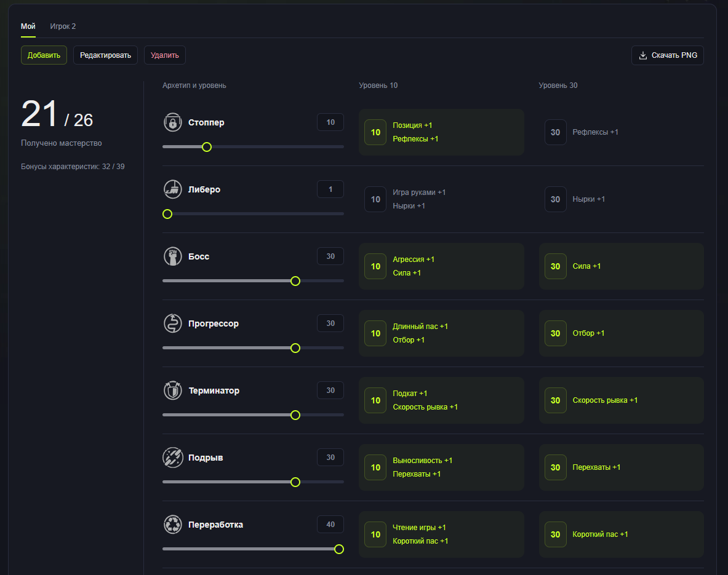
Task: Click the Стоппер level slider handle
Action: [x=207, y=147]
